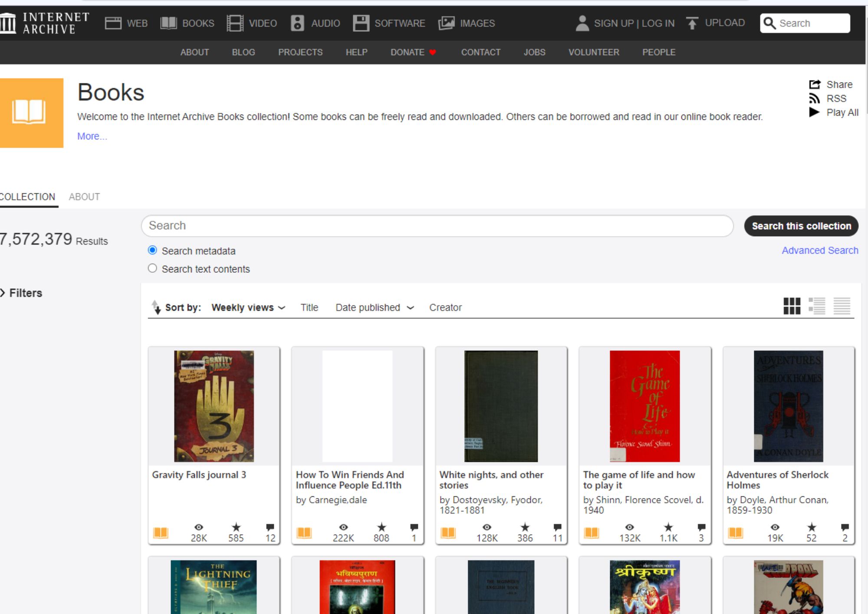Expand the More... description link

tap(92, 136)
